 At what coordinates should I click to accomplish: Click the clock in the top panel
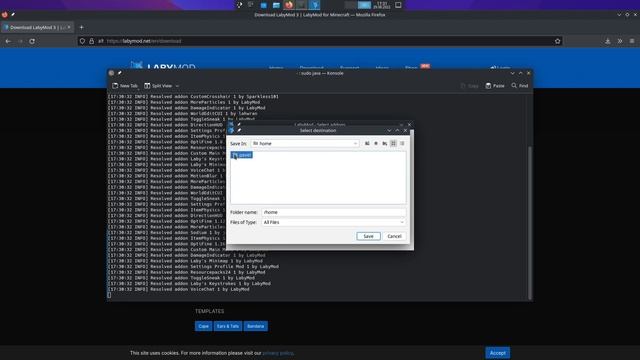coord(382,5)
